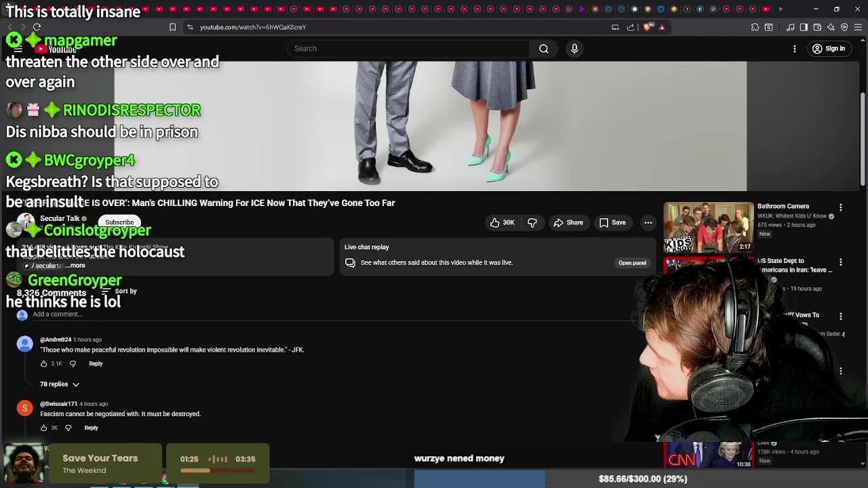The height and width of the screenshot is (488, 868).
Task: Like the @Swissair171 comment
Action: point(43,428)
